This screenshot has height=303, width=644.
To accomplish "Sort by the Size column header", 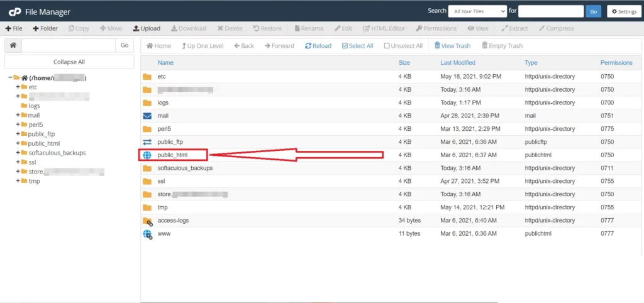I will pyautogui.click(x=404, y=63).
